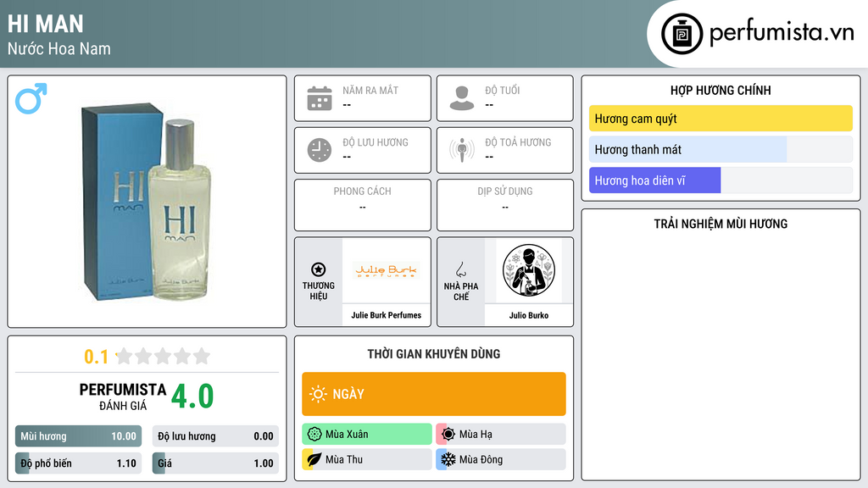
Task: Click the Mùi hương score bar
Action: coord(79,436)
